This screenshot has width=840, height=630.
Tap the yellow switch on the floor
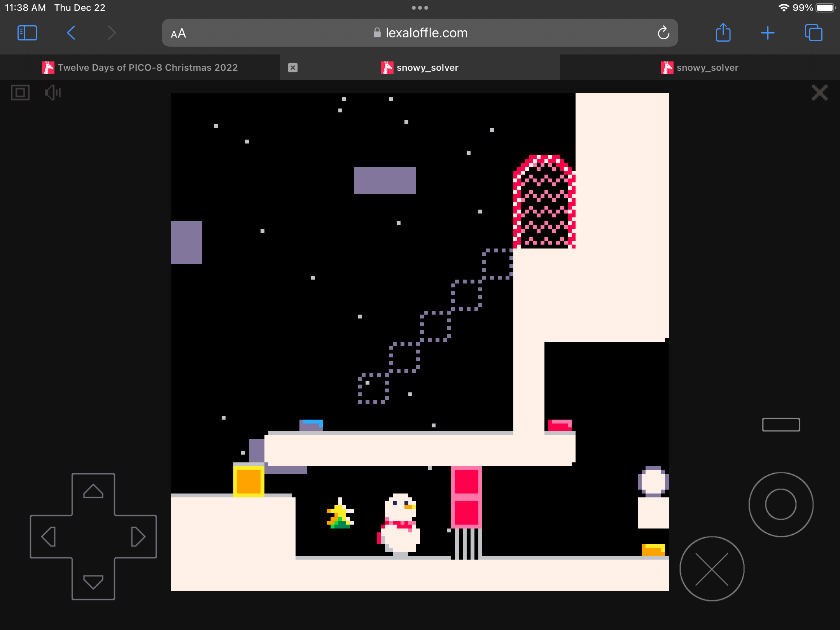(x=653, y=549)
